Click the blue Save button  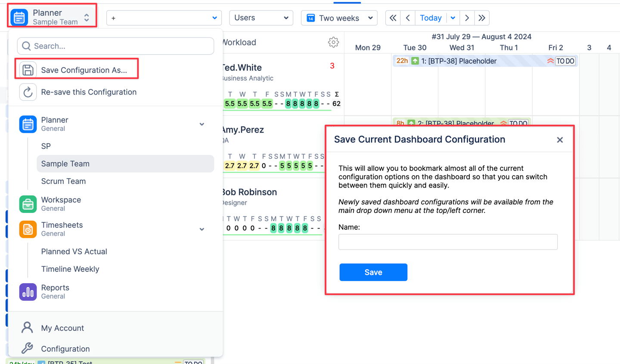(373, 272)
